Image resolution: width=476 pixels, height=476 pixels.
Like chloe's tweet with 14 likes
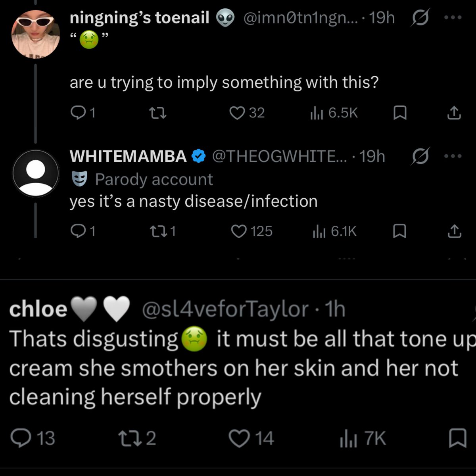tap(251, 438)
